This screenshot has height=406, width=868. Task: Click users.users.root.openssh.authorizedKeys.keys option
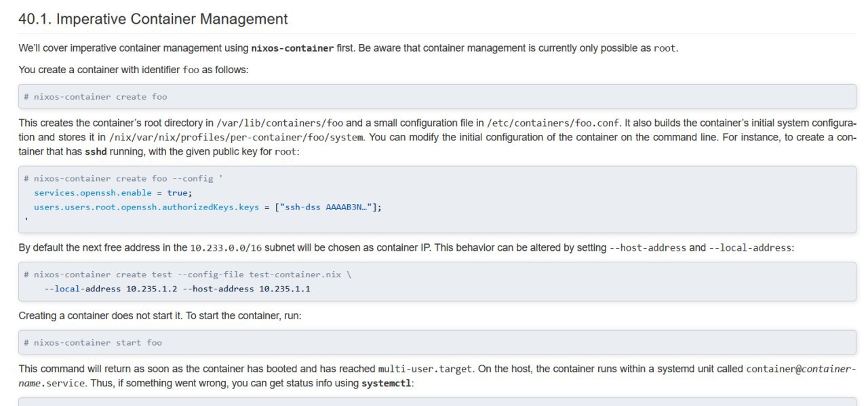click(x=146, y=207)
